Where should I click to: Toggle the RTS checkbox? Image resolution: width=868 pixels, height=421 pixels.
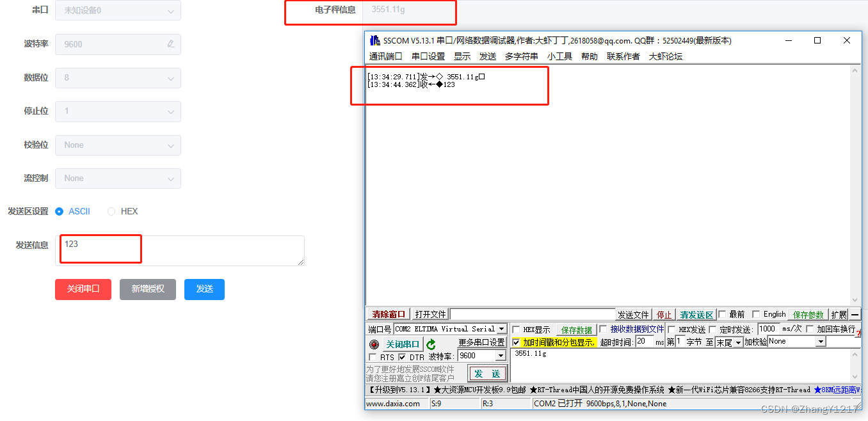pyautogui.click(x=373, y=356)
